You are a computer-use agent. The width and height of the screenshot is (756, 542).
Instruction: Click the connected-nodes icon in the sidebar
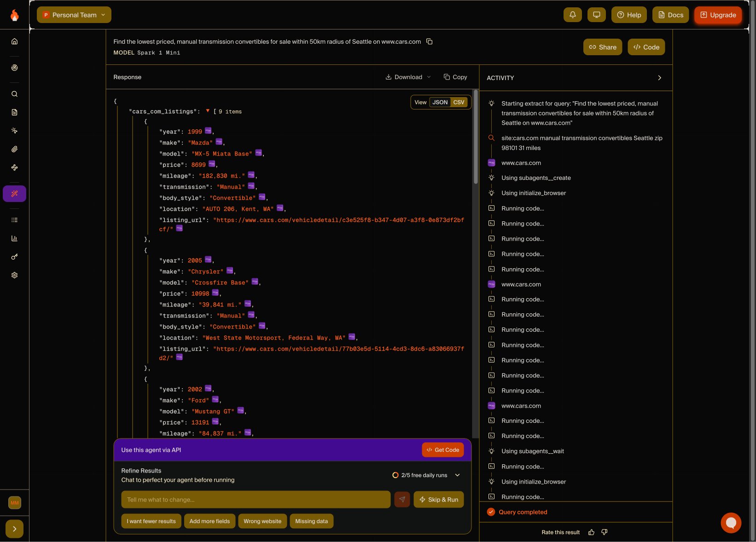14,167
